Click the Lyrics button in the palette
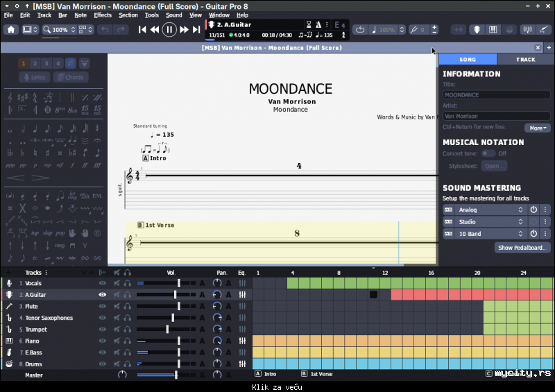Screen dimensions: 555x392 pos(34,78)
